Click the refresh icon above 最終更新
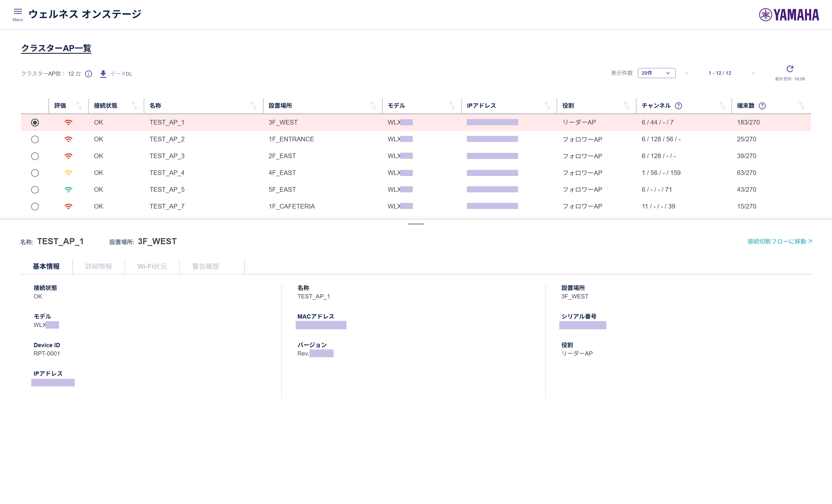Viewport: 832px width, 504px height. pyautogui.click(x=790, y=69)
